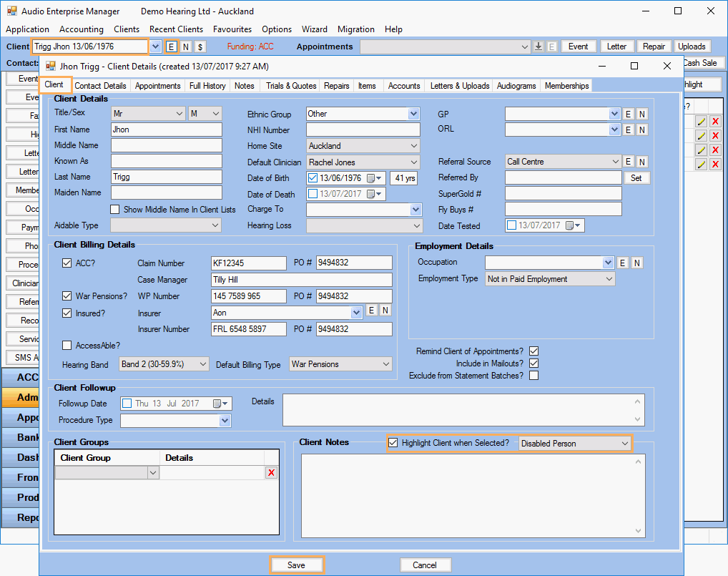This screenshot has height=576, width=728.
Task: Expand the Ethnic Group dropdown
Action: tap(414, 114)
